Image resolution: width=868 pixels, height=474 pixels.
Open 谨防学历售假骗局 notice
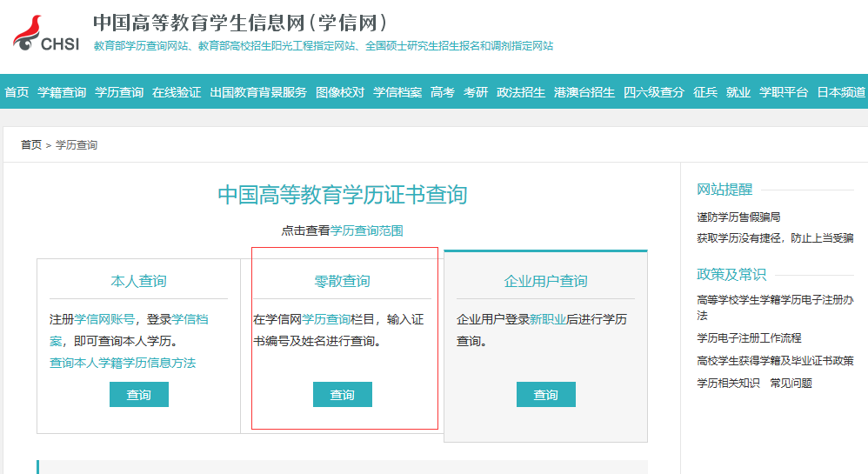(x=738, y=217)
